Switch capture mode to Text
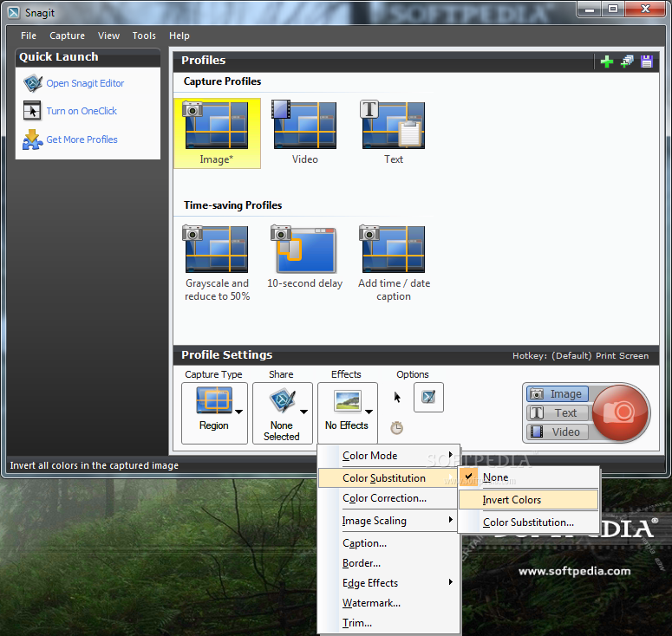This screenshot has height=636, width=672. click(x=558, y=412)
